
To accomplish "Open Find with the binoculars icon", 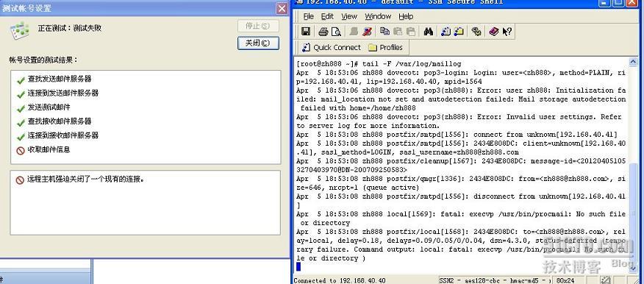I will (429, 31).
